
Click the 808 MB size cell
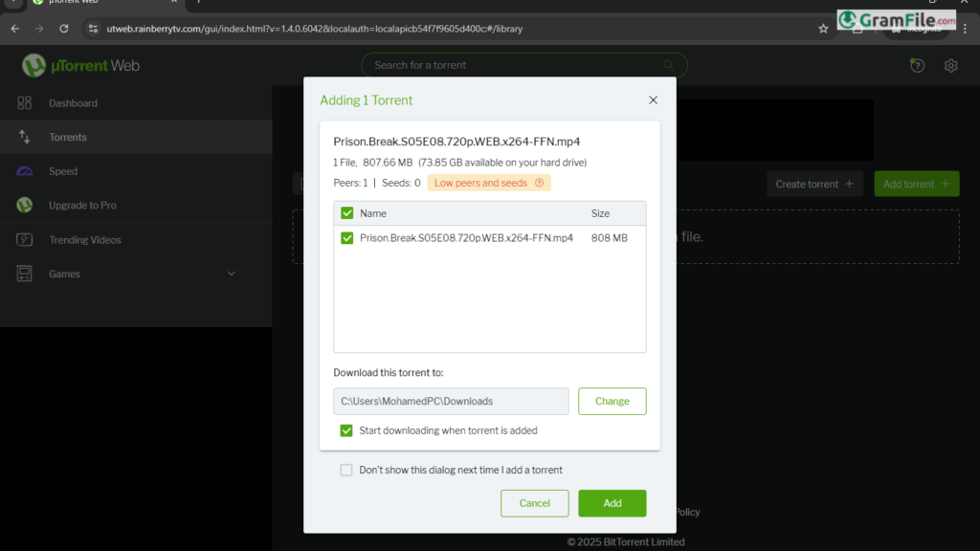pos(610,238)
